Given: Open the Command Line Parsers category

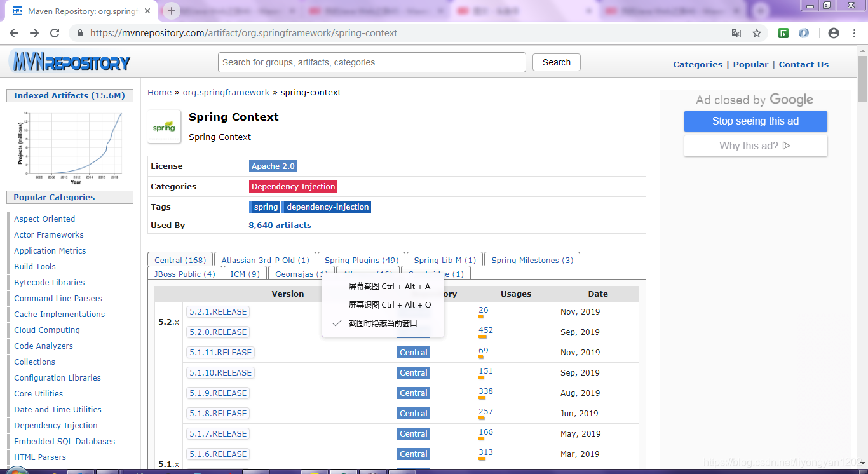Looking at the screenshot, I should coord(58,298).
